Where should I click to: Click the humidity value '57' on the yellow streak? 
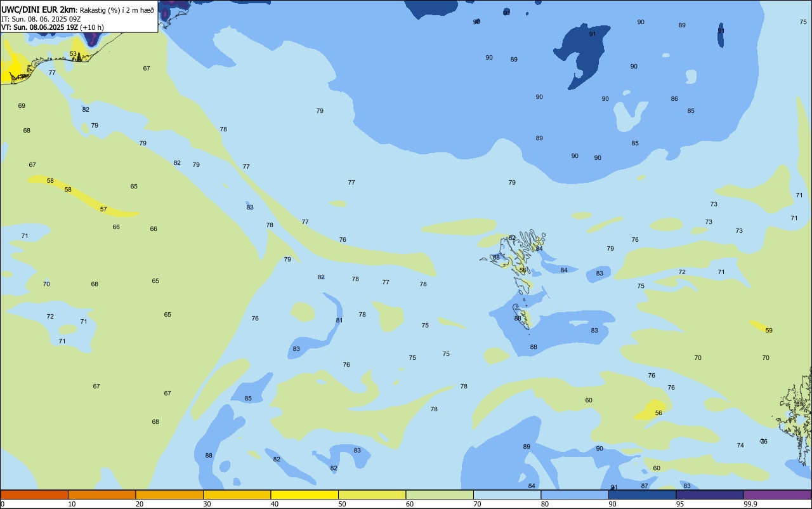point(103,209)
